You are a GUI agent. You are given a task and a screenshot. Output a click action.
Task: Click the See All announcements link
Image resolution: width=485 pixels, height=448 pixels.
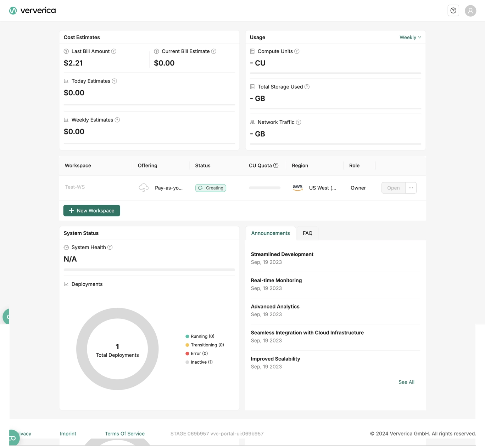(406, 382)
